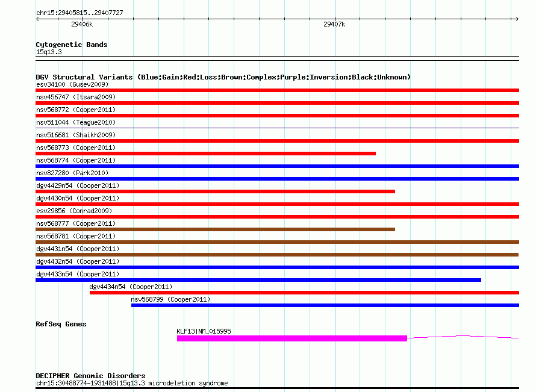This screenshot has width=536, height=392.
Task: Click the DECIPHER Genomic Disorders track title
Action: tap(90, 376)
